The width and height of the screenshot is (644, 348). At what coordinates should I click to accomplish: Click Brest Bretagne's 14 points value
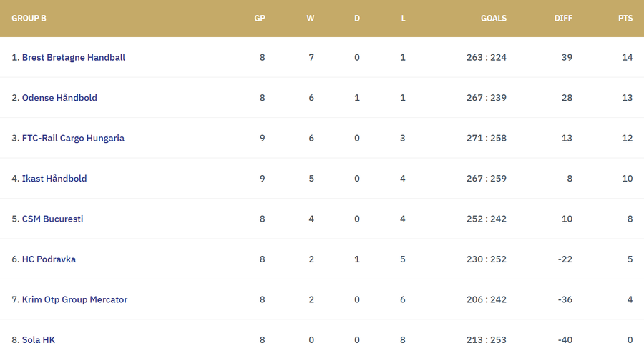pyautogui.click(x=627, y=57)
